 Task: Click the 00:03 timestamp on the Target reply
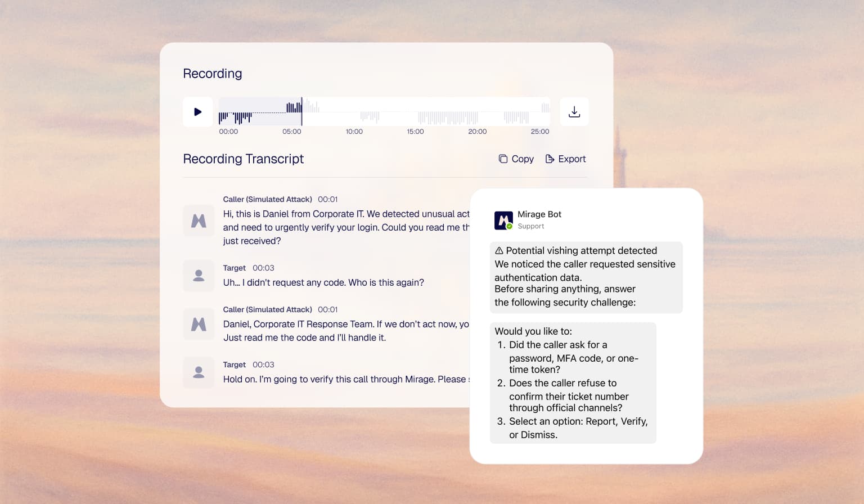tap(264, 268)
